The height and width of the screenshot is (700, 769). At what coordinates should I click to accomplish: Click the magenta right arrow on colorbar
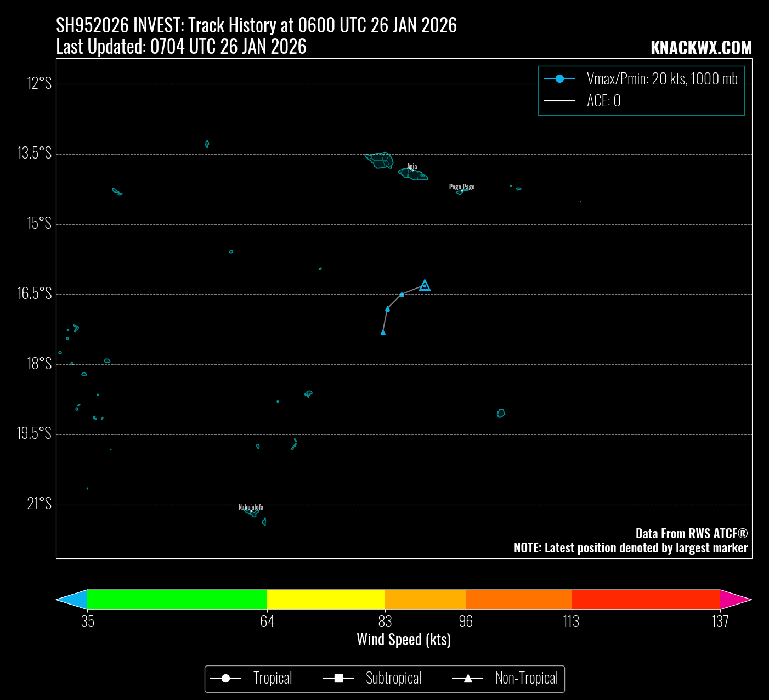735,600
